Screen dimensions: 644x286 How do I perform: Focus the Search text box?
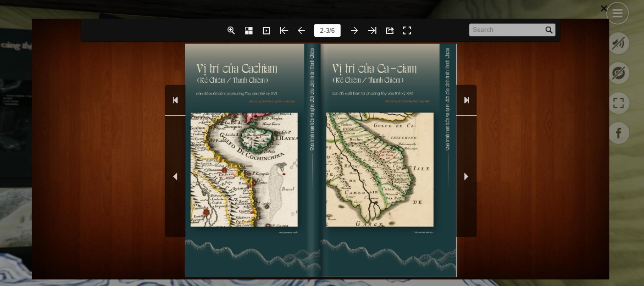coord(506,30)
